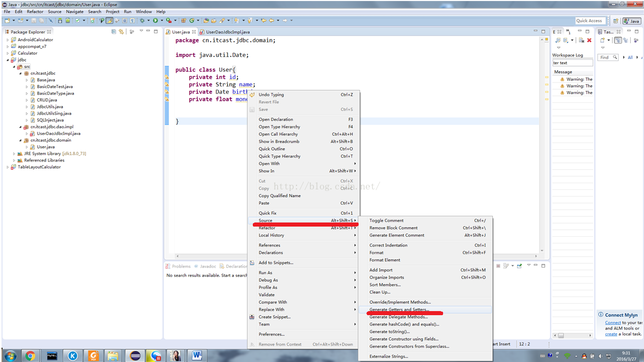Open Microsoft Word from the taskbar
The width and height of the screenshot is (644, 362).
pyautogui.click(x=196, y=355)
